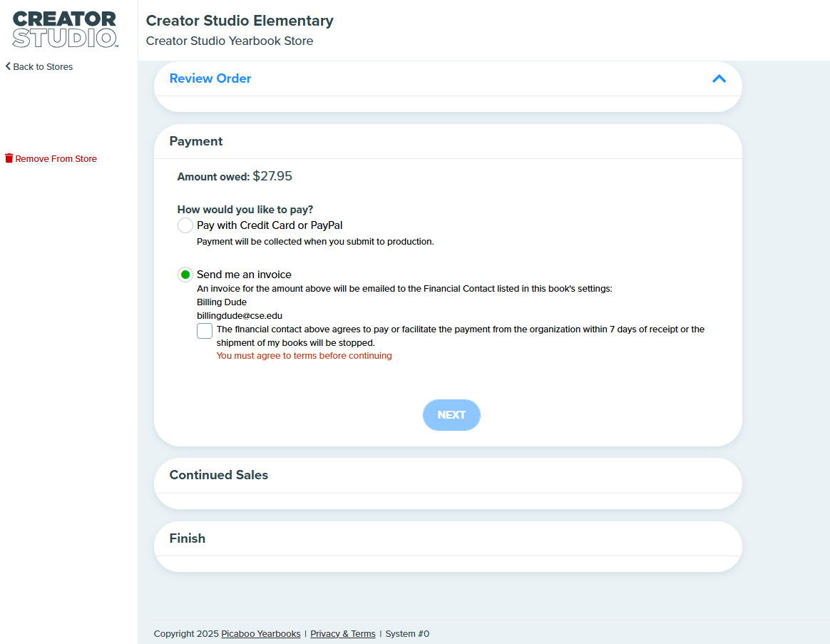
Task: Click the back chevron beside Back to Stores
Action: (x=8, y=66)
